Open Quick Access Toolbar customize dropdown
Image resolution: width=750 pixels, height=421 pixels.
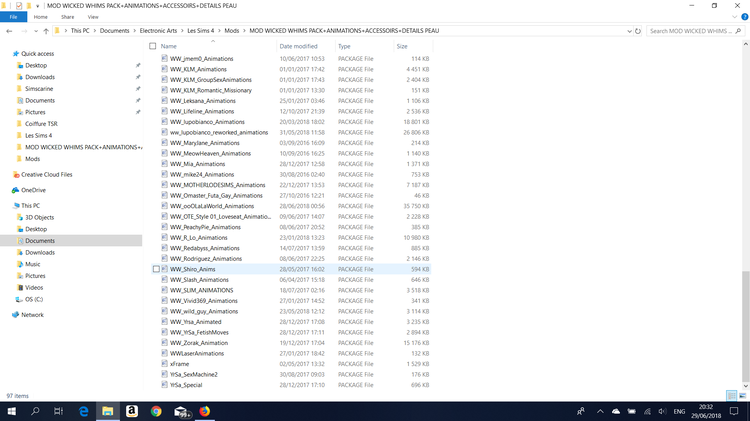pos(37,6)
